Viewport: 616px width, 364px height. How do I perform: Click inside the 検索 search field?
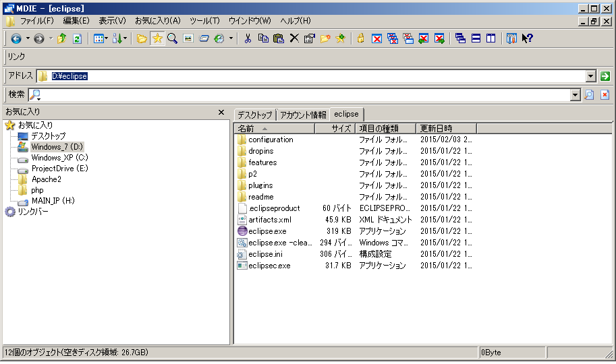click(x=306, y=94)
